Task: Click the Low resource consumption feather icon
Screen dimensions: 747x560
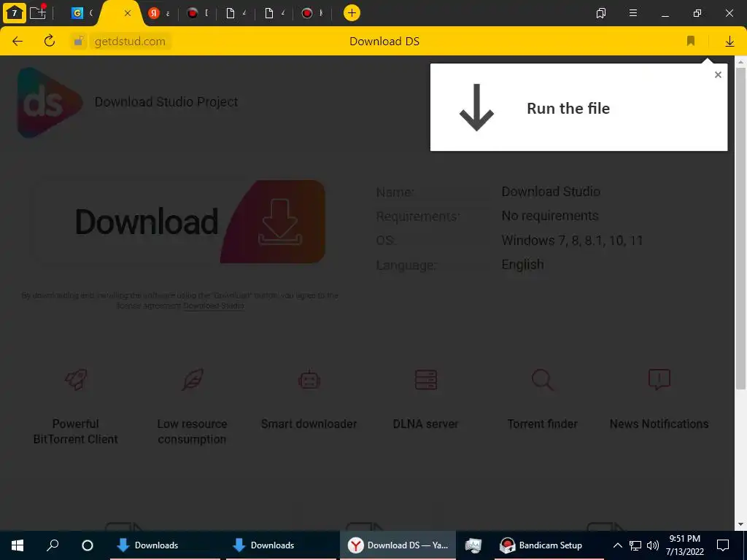Action: click(x=193, y=379)
